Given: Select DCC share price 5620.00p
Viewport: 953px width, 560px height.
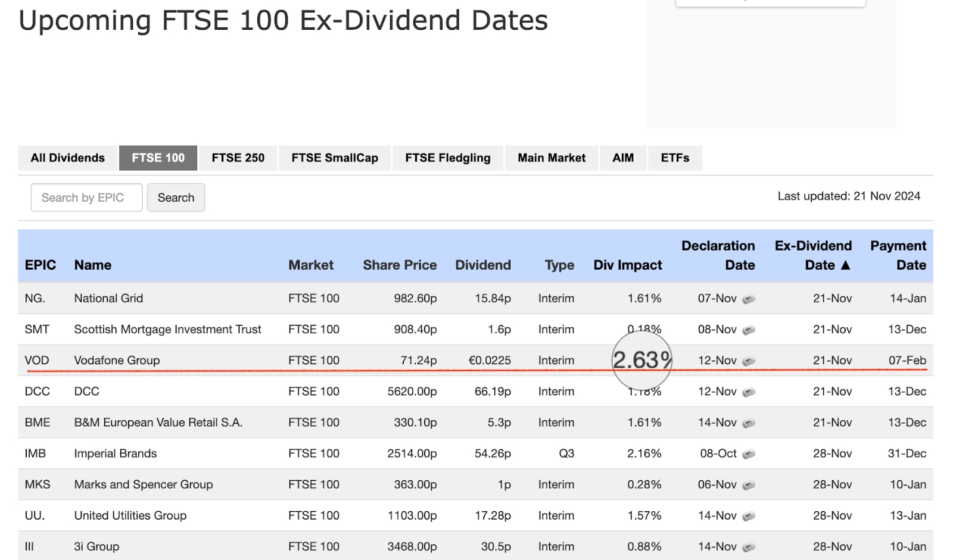Looking at the screenshot, I should [x=412, y=391].
